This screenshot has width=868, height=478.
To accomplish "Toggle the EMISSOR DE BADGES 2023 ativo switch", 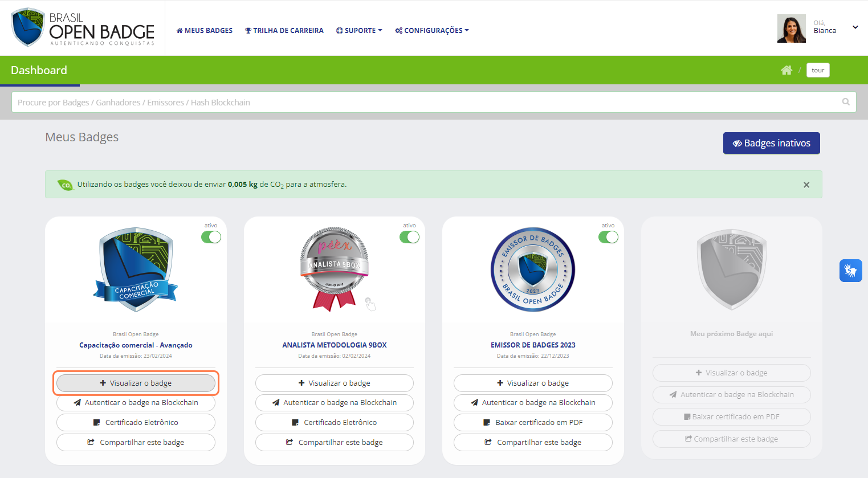I will click(x=608, y=237).
